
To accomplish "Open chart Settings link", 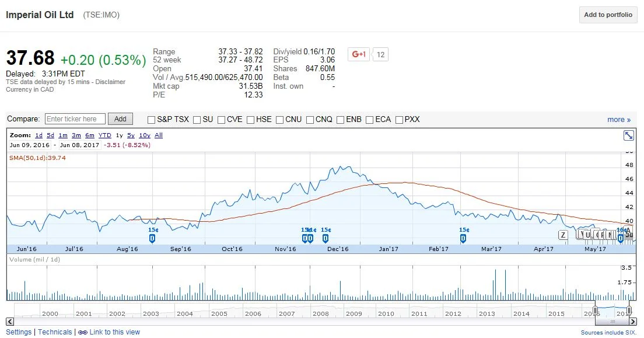I will point(19,332).
